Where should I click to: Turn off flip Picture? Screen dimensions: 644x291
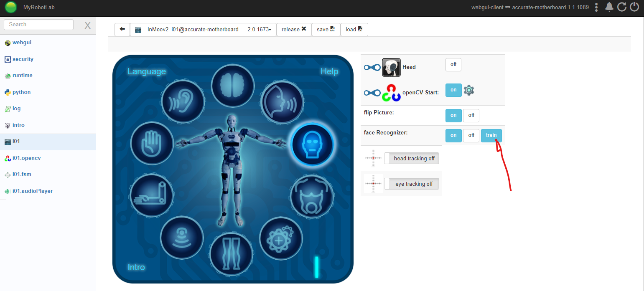point(471,116)
